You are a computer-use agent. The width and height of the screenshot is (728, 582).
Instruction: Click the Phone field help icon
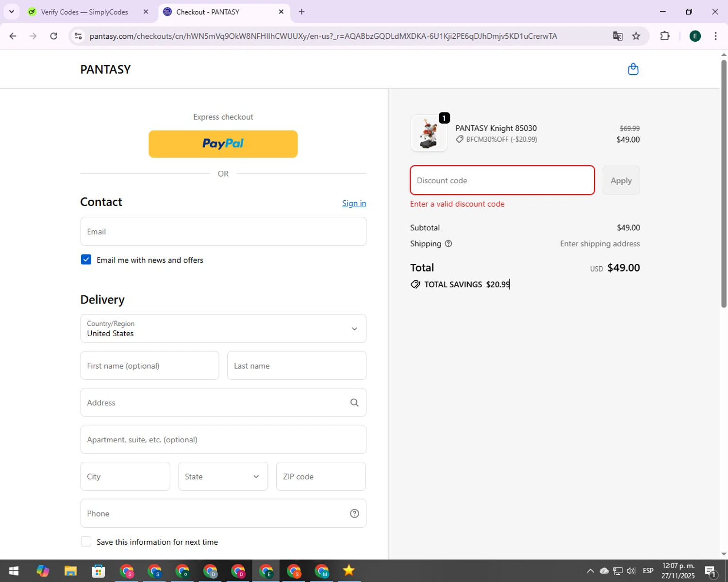(354, 513)
